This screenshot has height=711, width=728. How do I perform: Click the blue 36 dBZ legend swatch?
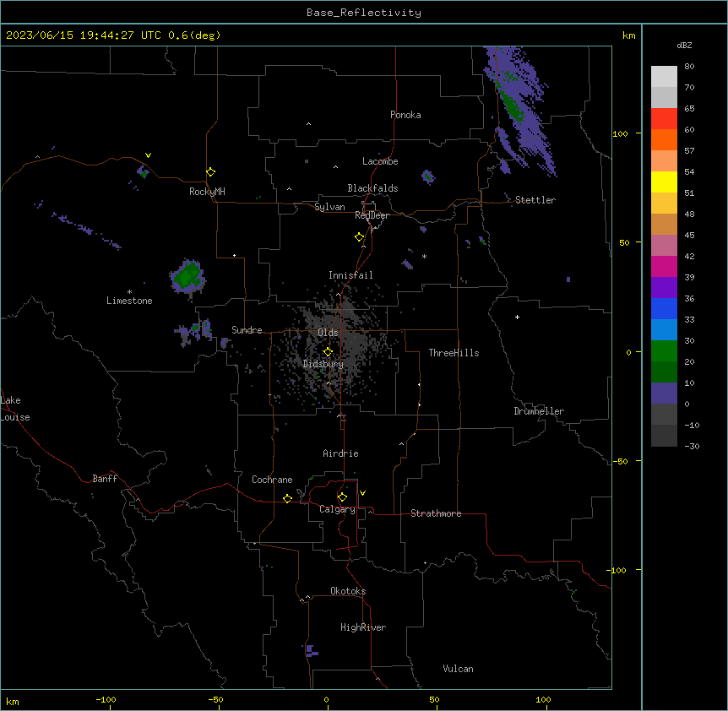click(664, 308)
